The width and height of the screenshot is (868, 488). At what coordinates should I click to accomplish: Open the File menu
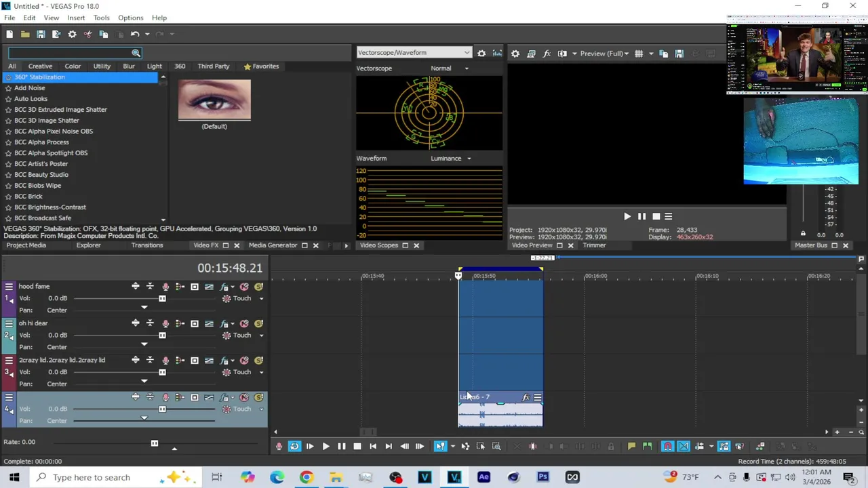click(x=9, y=18)
